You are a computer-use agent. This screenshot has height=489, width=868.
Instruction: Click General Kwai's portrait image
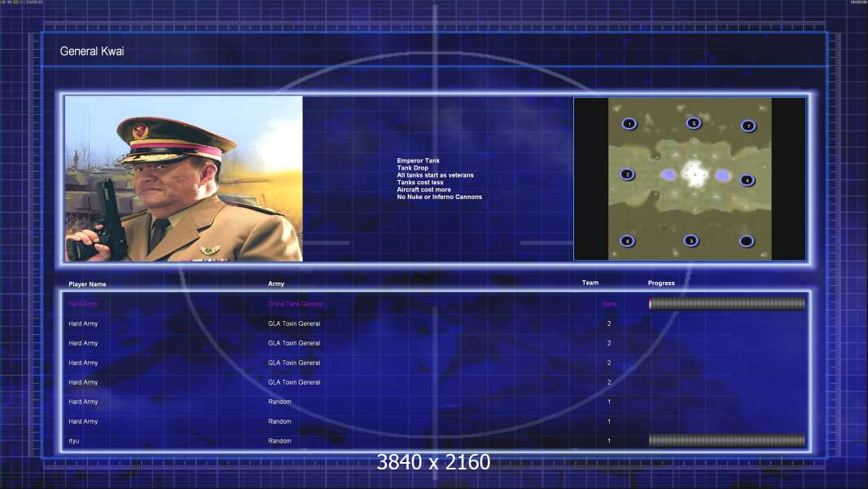184,178
